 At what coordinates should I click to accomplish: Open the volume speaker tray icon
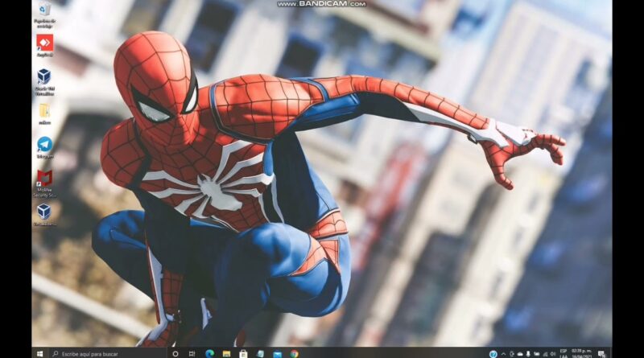coord(553,354)
